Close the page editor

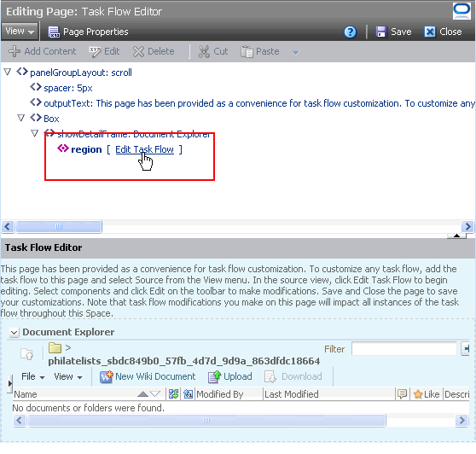tap(444, 32)
